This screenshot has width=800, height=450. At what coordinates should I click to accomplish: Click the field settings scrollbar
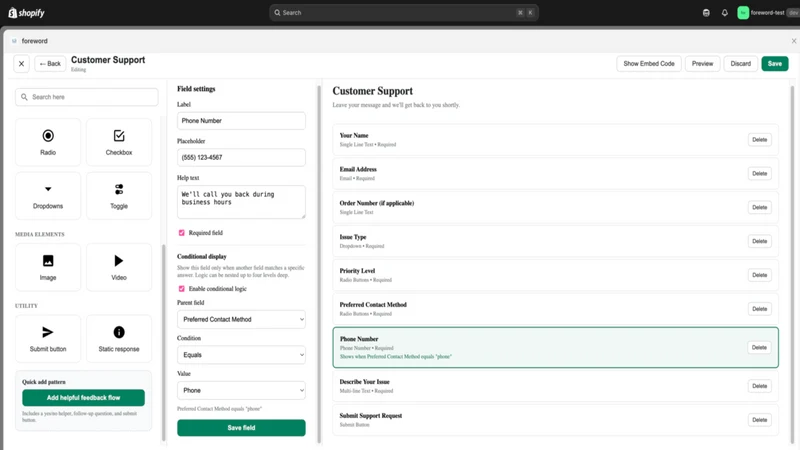tap(319, 264)
